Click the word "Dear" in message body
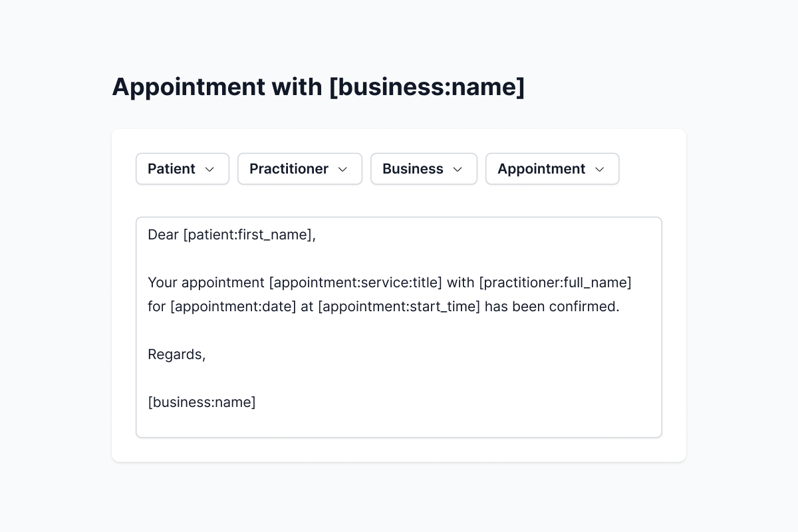 coord(163,235)
